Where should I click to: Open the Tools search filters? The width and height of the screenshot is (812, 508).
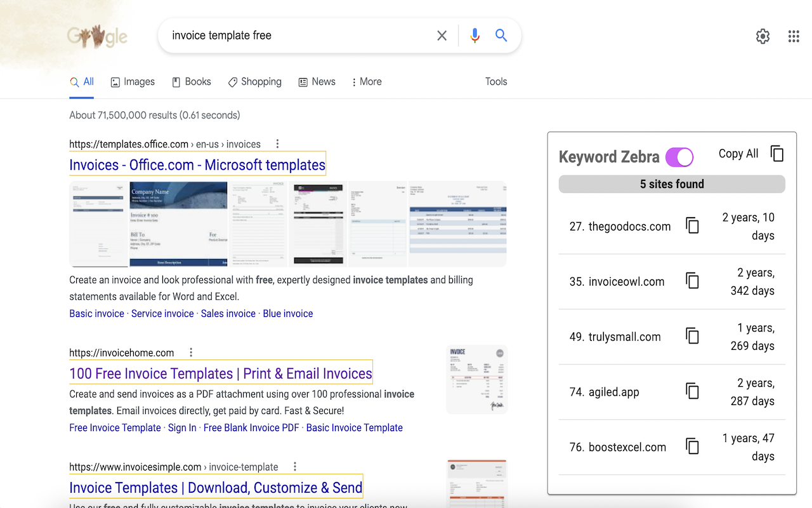(496, 81)
